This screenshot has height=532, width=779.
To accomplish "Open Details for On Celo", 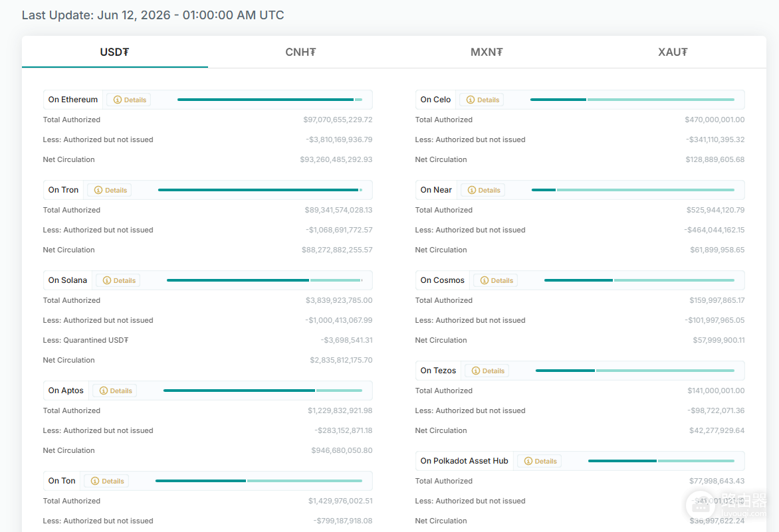I will coord(482,100).
